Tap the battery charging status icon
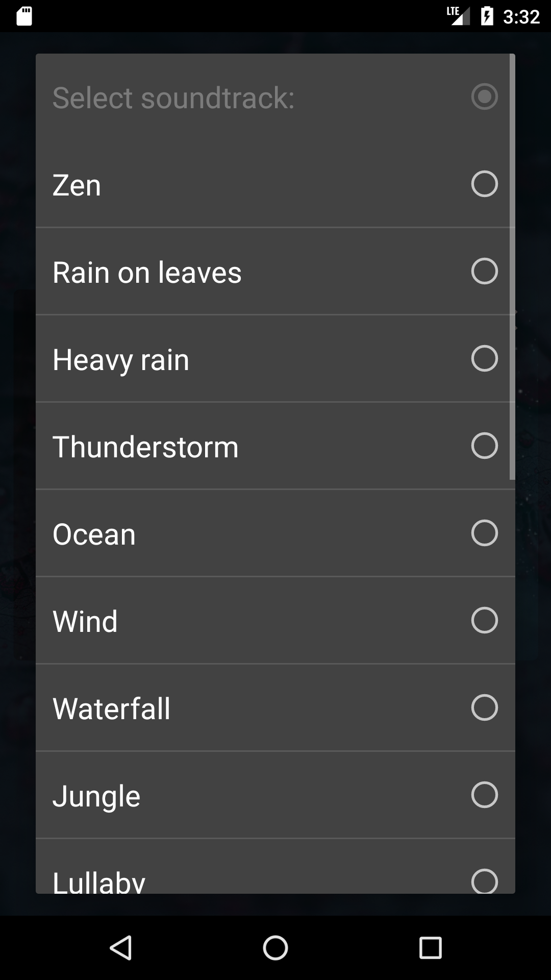The image size is (551, 980). pyautogui.click(x=487, y=16)
